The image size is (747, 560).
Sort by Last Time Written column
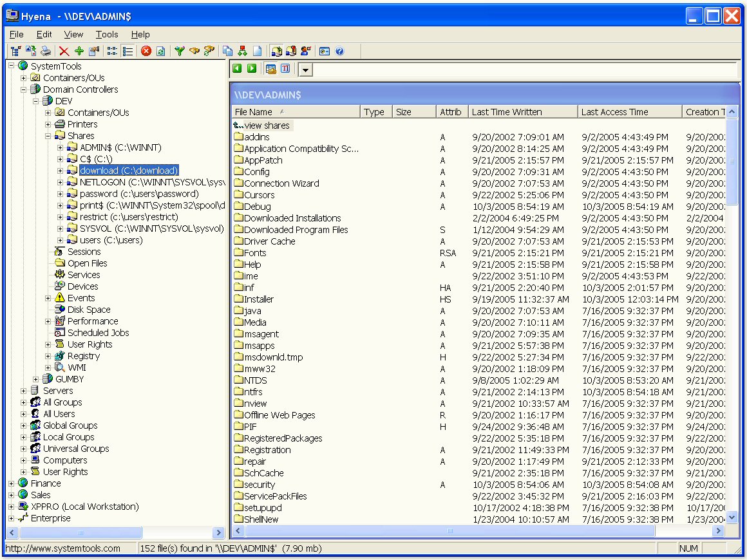point(523,112)
